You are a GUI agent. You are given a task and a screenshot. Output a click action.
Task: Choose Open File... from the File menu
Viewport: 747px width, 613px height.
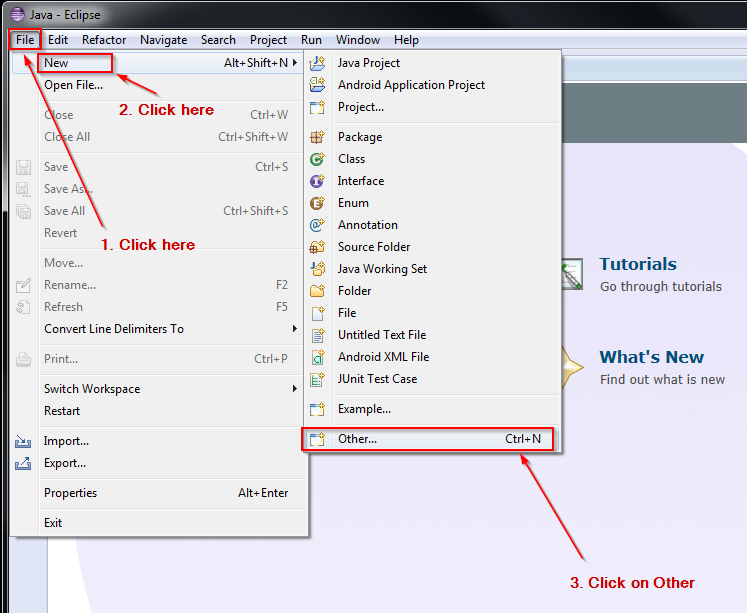click(157, 85)
